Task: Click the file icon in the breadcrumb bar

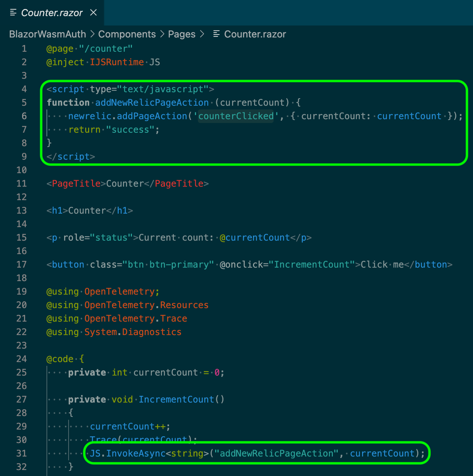Action: click(216, 34)
